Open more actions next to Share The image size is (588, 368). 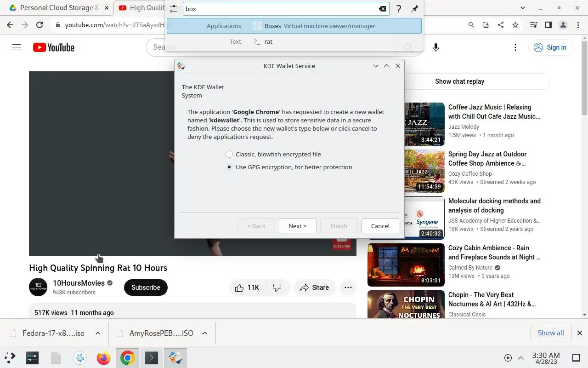[348, 287]
